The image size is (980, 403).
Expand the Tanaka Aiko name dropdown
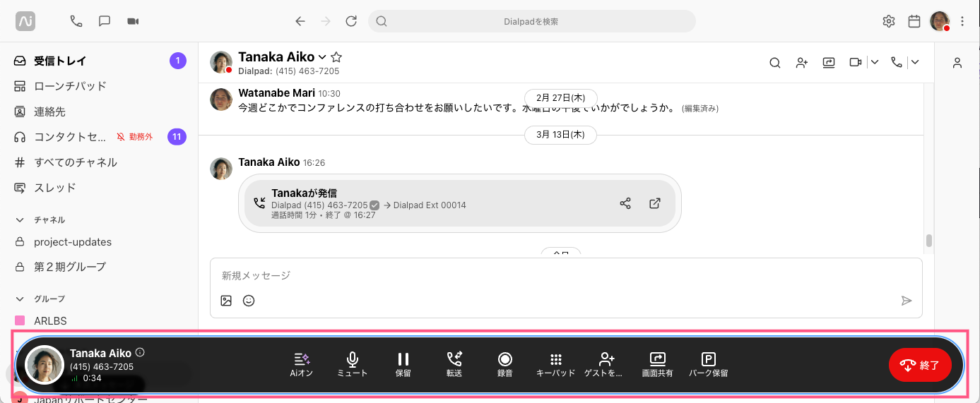[x=322, y=57]
